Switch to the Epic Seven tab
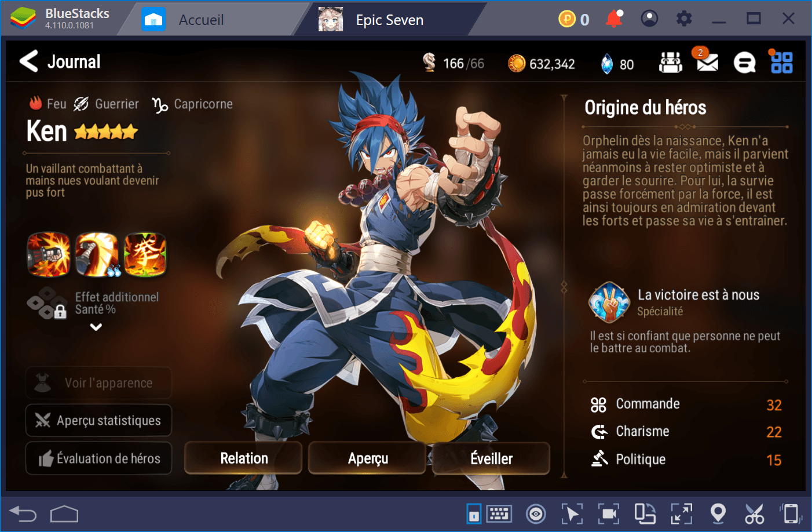812x532 pixels. (x=389, y=20)
